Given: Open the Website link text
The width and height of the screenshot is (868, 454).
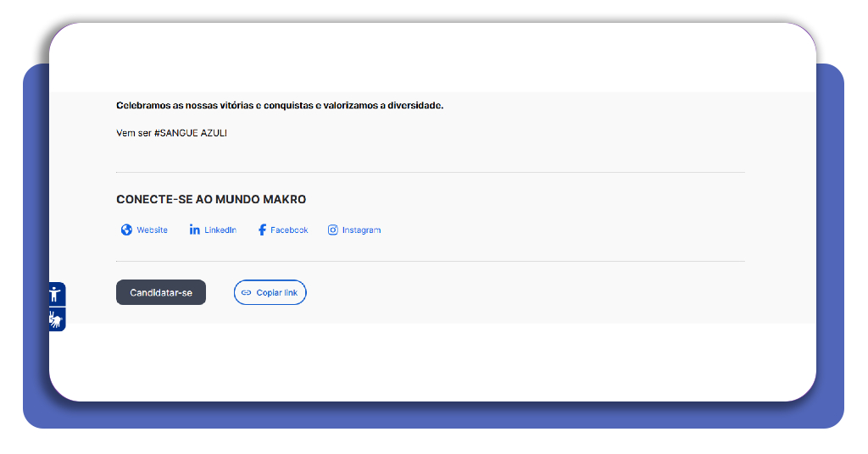Looking at the screenshot, I should coord(153,230).
